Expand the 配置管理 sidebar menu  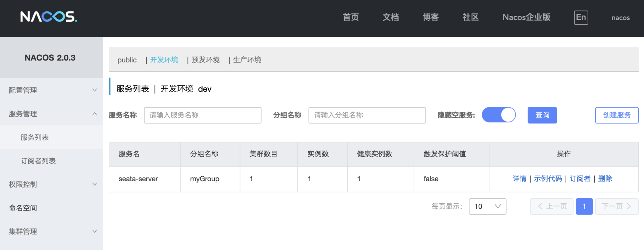click(51, 90)
